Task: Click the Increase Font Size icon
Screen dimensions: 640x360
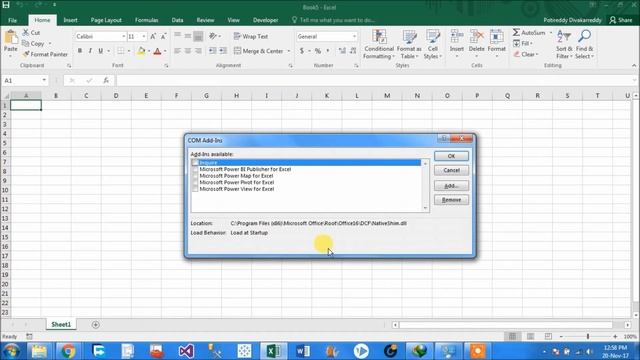Action: coord(153,37)
